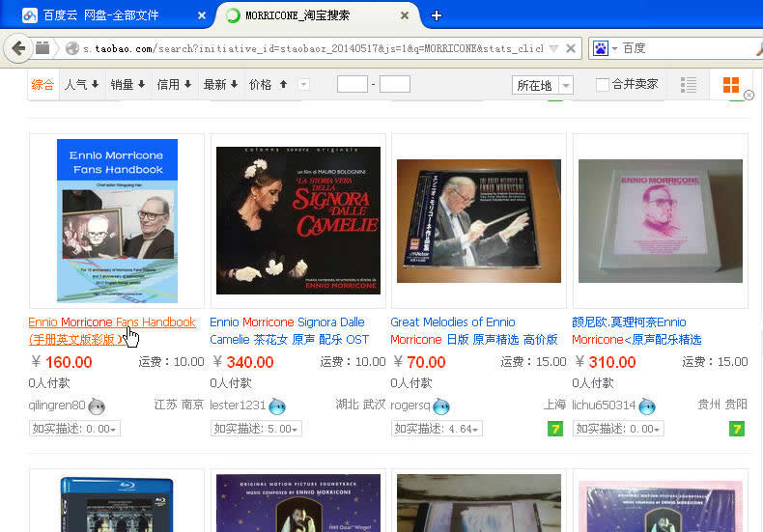Click the minimum price input box
This screenshot has width=763, height=532.
tap(353, 84)
